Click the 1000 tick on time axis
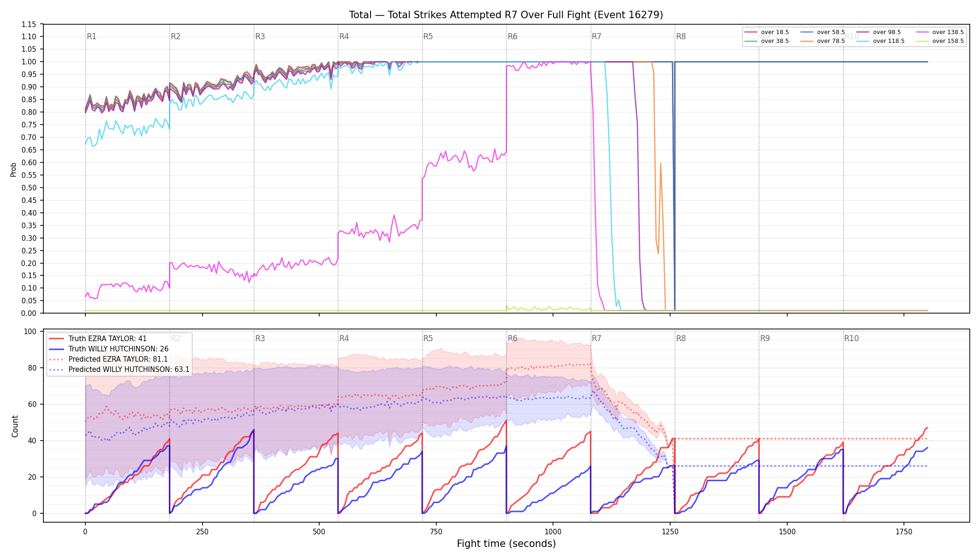Viewport: 980px width, 560px height. [553, 532]
